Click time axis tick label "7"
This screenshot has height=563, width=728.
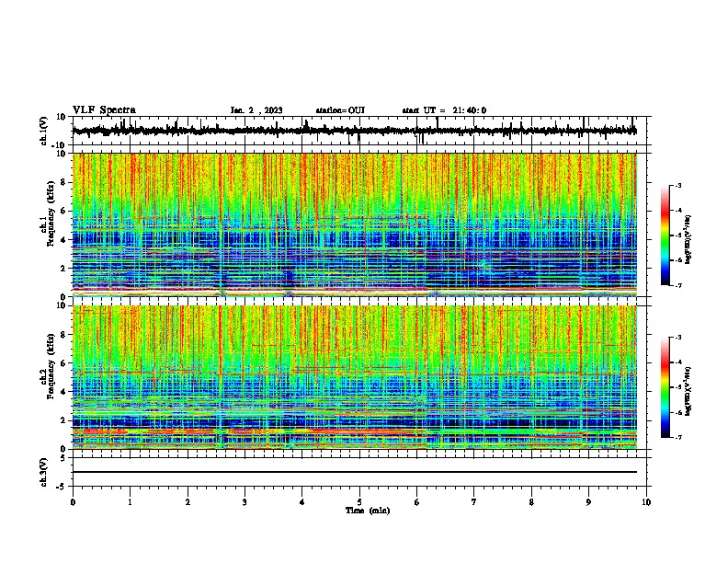pos(474,502)
